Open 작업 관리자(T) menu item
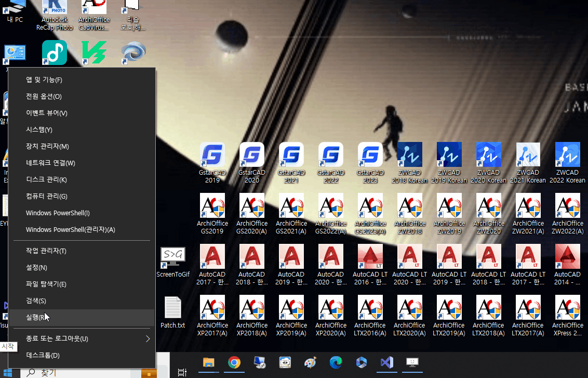588x378 pixels. point(82,251)
